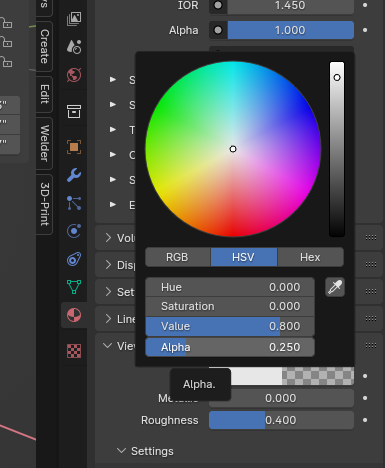Toggle animate dot next to Alpha 1.000
The width and height of the screenshot is (385, 468).
[x=365, y=30]
